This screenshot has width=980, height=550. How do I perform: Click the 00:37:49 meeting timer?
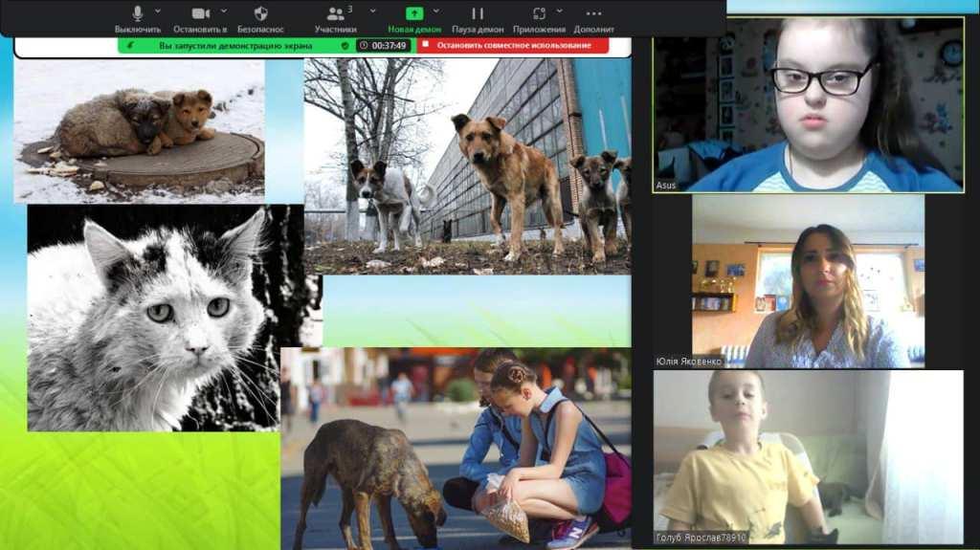(383, 45)
